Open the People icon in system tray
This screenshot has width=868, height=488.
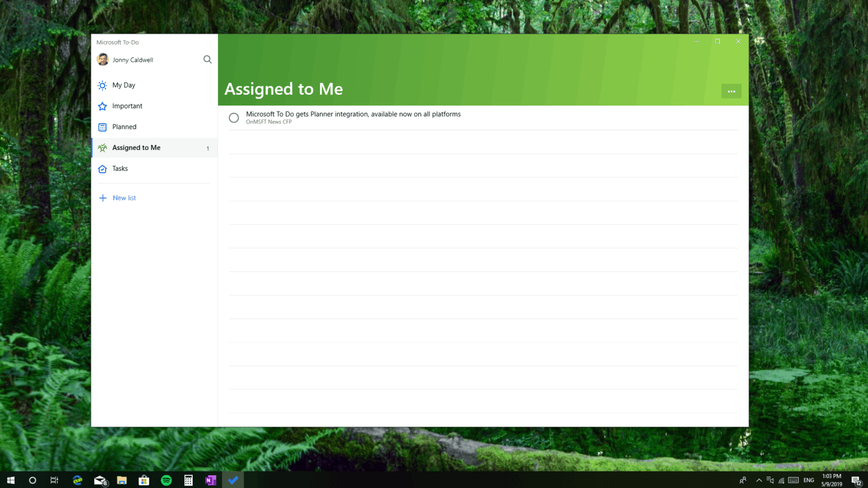pyautogui.click(x=743, y=480)
